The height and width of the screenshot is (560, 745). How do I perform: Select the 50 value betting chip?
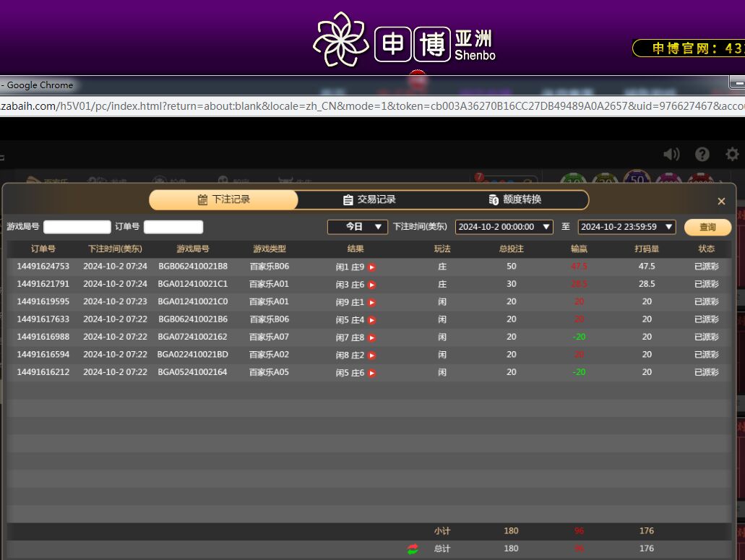coord(637,180)
